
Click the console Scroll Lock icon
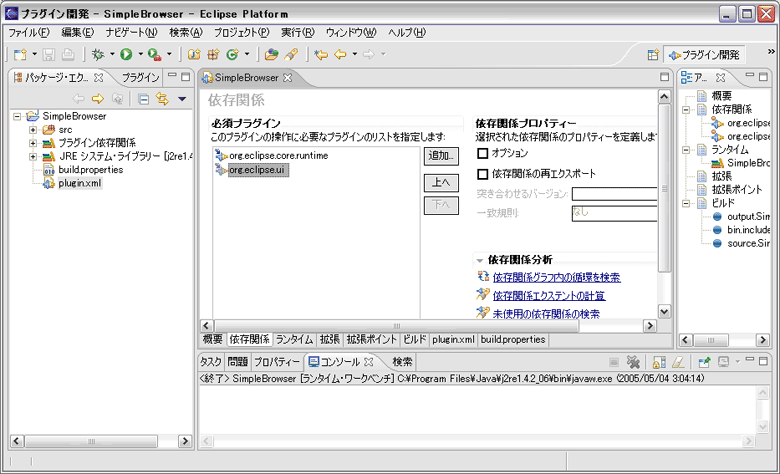659,362
